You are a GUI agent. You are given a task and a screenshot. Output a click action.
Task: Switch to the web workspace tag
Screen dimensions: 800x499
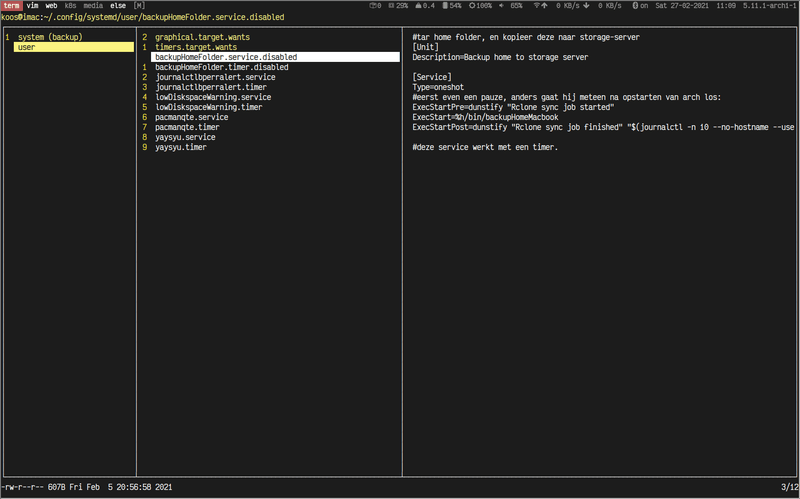51,6
